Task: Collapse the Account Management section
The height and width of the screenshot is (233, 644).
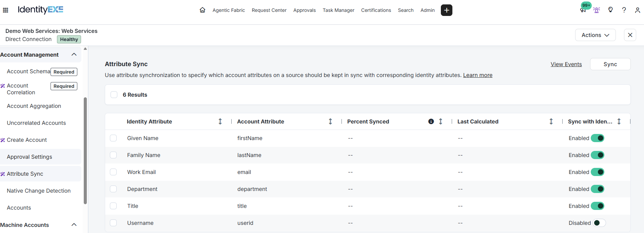Action: tap(74, 55)
